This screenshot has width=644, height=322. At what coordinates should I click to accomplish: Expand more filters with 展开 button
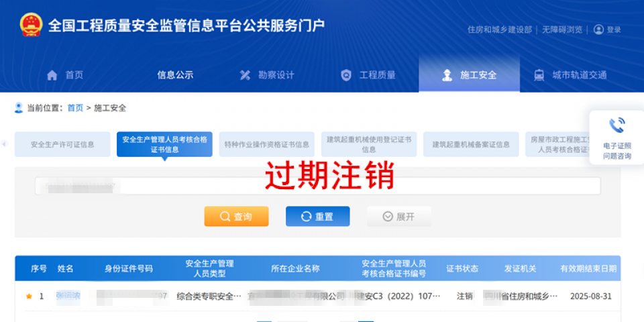click(398, 217)
